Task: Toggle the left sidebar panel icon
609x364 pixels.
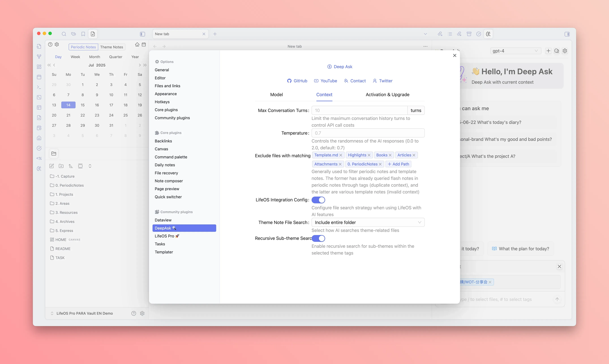Action: point(142,34)
